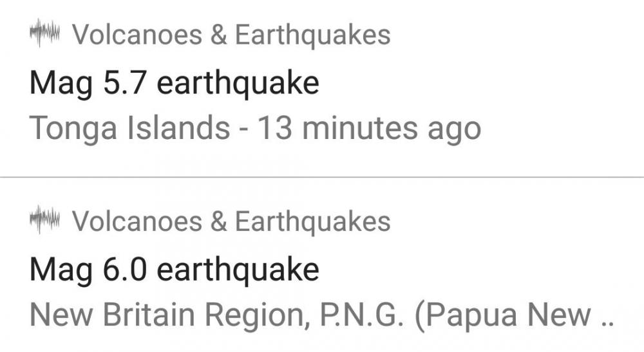Click "earthquake" in the Mag 6.0 title
644x352 pixels.
click(238, 270)
